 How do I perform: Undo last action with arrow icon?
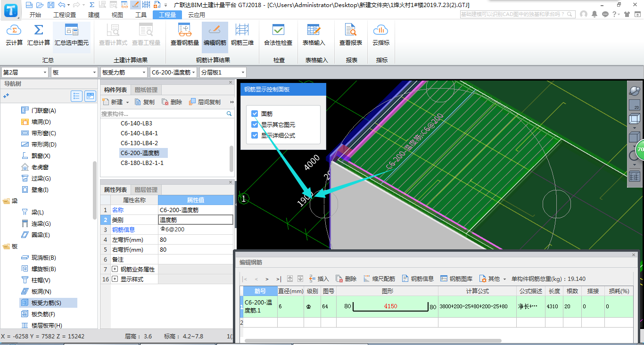click(x=62, y=5)
